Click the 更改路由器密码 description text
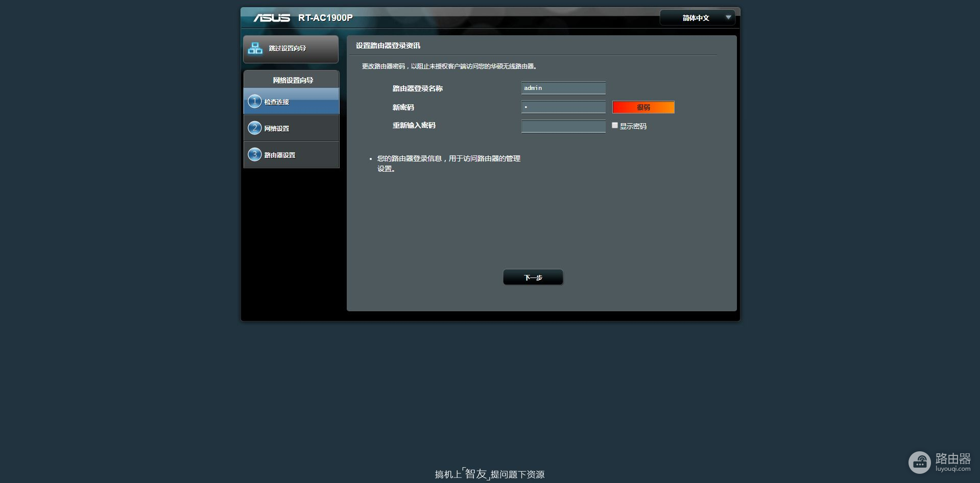Screen dimensions: 980x483 point(450,66)
